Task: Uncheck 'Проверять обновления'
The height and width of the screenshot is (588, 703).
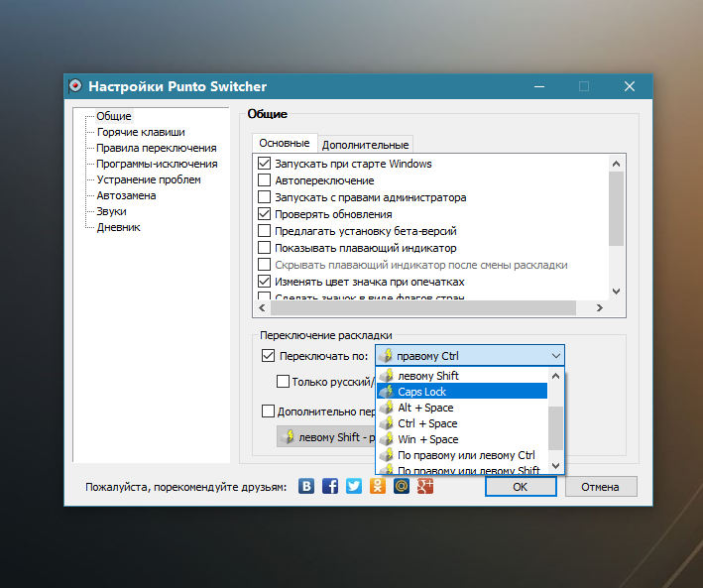Action: (x=264, y=214)
